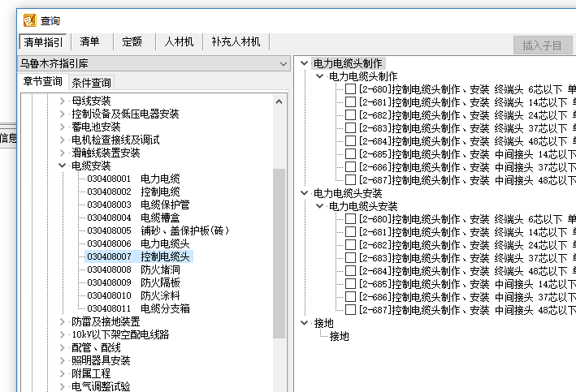The height and width of the screenshot is (392, 576).
Task: Select the 人材机 tab
Action: (x=179, y=42)
